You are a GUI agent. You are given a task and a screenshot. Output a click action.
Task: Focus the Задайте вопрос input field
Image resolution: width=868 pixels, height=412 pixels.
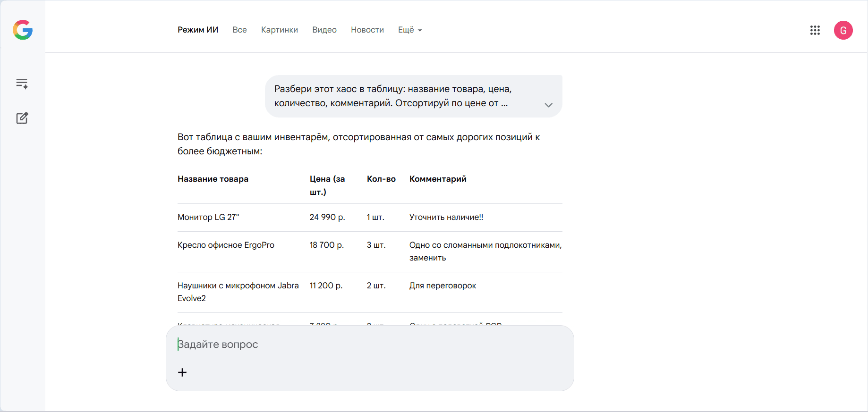pyautogui.click(x=370, y=345)
